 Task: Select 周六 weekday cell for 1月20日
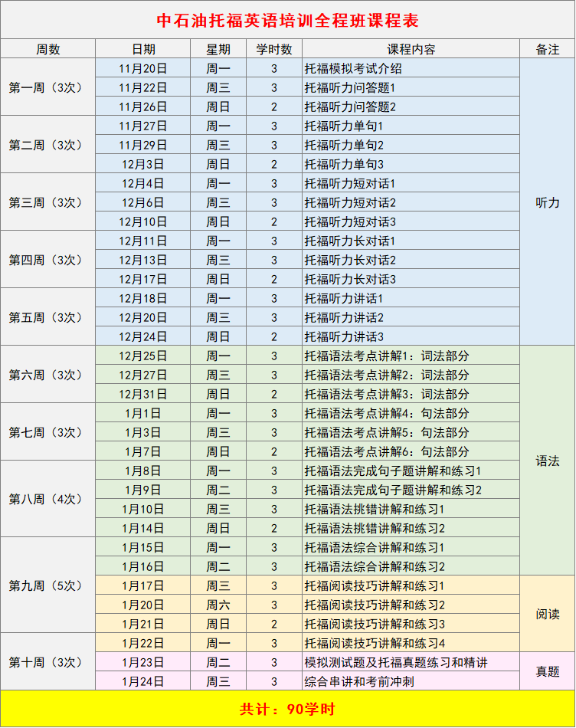coord(218,605)
